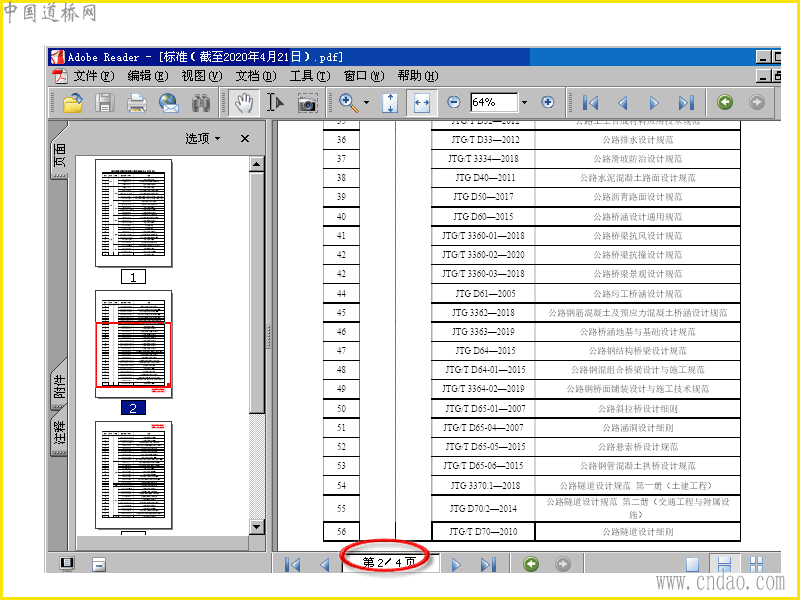Open the zoom percentage dropdown
800x600 pixels.
click(x=524, y=103)
